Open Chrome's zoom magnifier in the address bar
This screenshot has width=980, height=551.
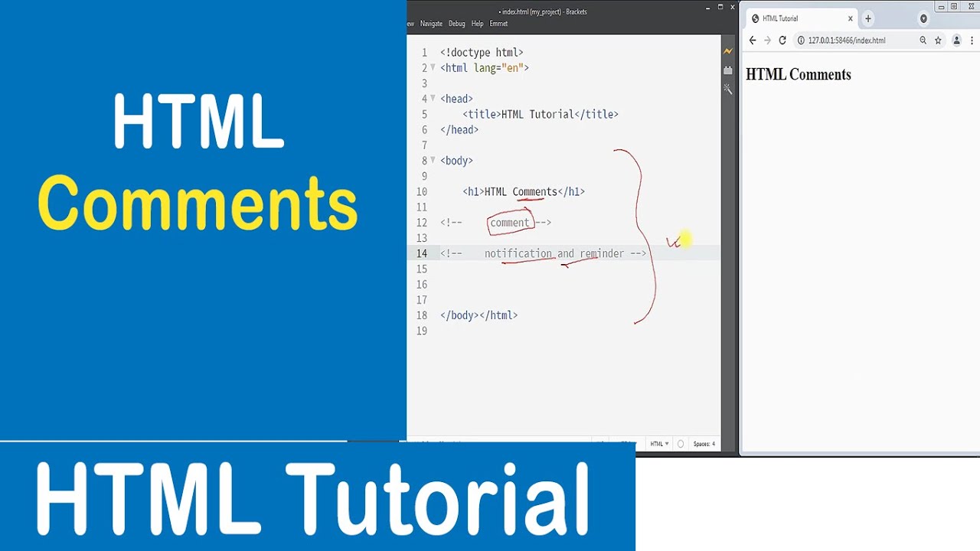click(923, 41)
